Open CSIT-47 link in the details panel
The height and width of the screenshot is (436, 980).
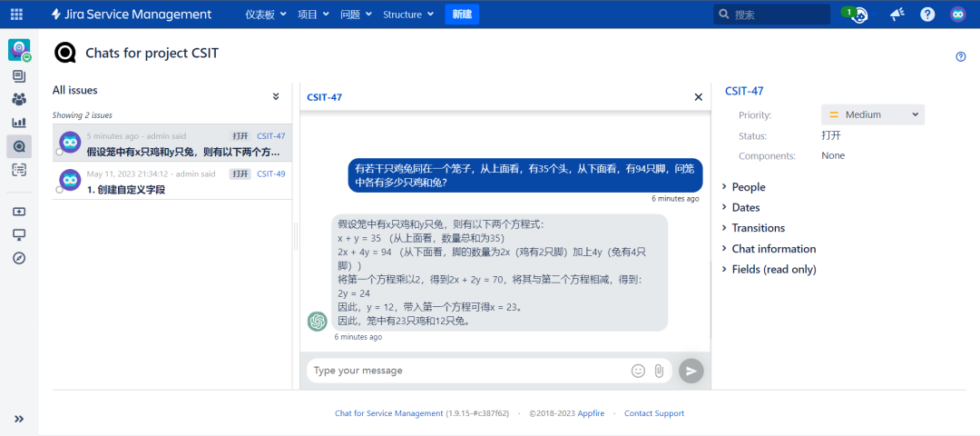pos(744,92)
